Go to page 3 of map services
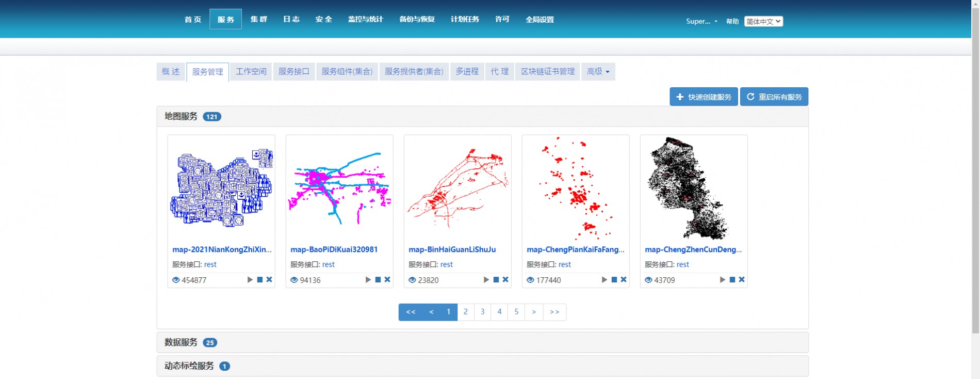The height and width of the screenshot is (379, 980). coord(483,312)
